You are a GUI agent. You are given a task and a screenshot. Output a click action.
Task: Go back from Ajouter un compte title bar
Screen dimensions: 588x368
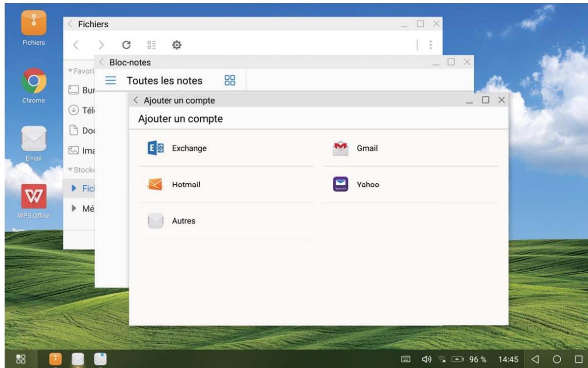(136, 100)
